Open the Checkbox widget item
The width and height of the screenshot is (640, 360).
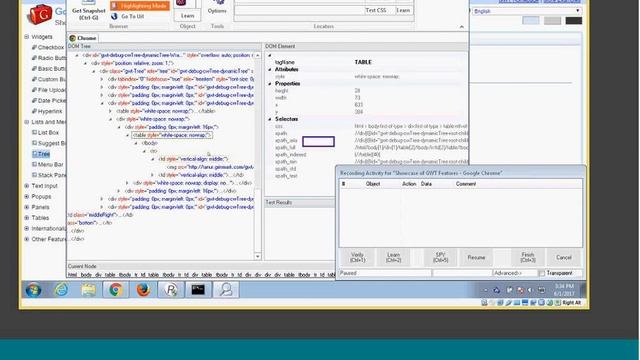tap(48, 47)
